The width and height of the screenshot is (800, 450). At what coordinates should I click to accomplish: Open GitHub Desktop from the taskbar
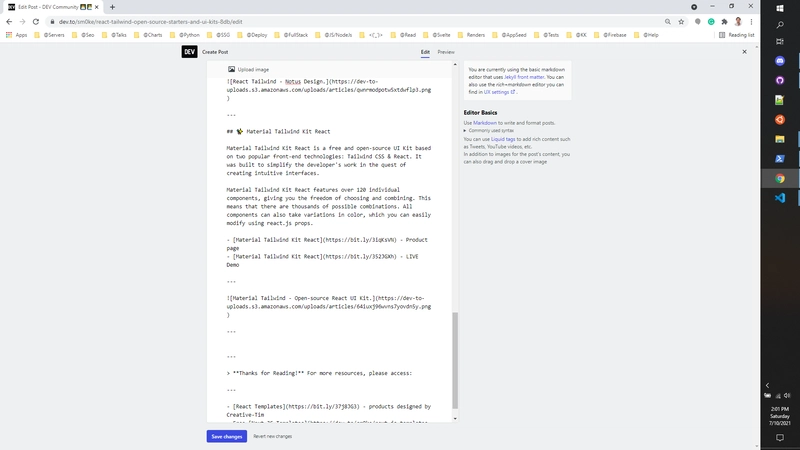780,81
